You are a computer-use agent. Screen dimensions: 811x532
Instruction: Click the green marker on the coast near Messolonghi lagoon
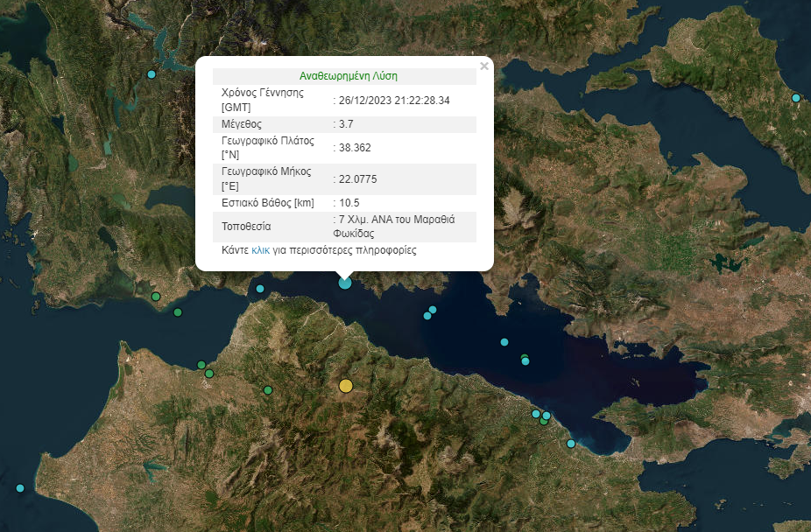click(x=156, y=297)
